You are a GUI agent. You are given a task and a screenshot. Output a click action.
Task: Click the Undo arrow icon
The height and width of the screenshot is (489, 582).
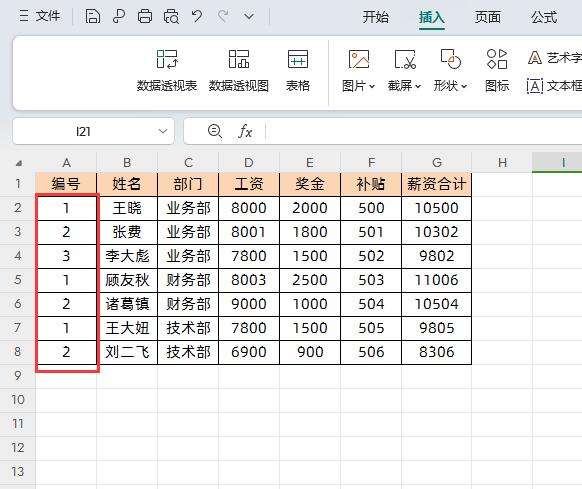tap(197, 16)
